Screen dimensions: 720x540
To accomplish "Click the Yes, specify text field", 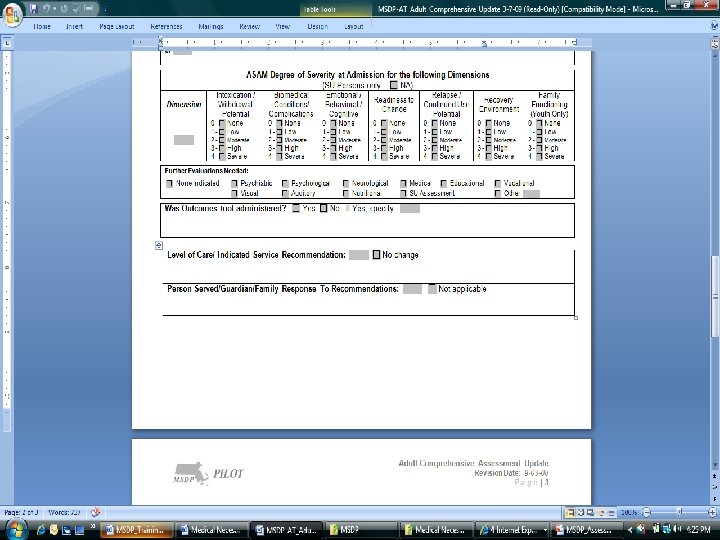I will click(x=410, y=209).
